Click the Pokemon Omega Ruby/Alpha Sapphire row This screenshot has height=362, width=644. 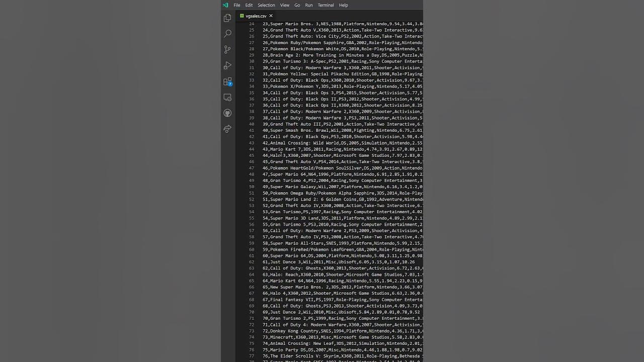[x=343, y=193]
